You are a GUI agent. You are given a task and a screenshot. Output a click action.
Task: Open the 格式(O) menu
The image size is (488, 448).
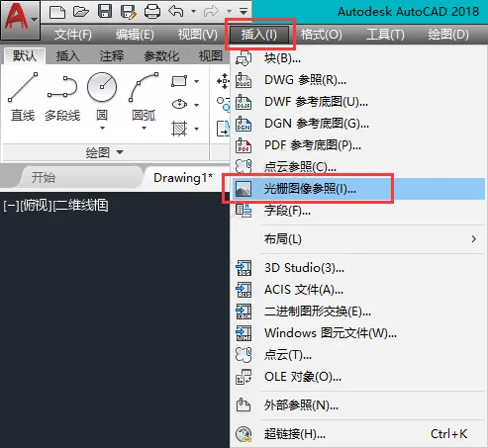point(322,35)
